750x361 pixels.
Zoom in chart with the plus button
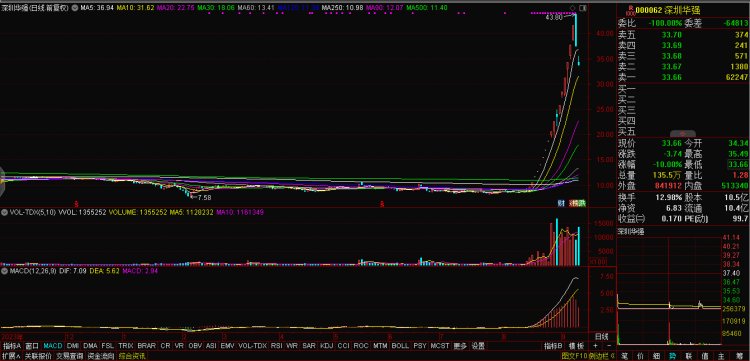click(596, 346)
